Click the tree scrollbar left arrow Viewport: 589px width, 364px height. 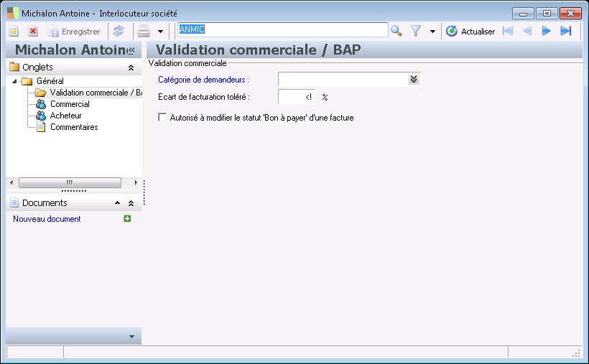(11, 182)
